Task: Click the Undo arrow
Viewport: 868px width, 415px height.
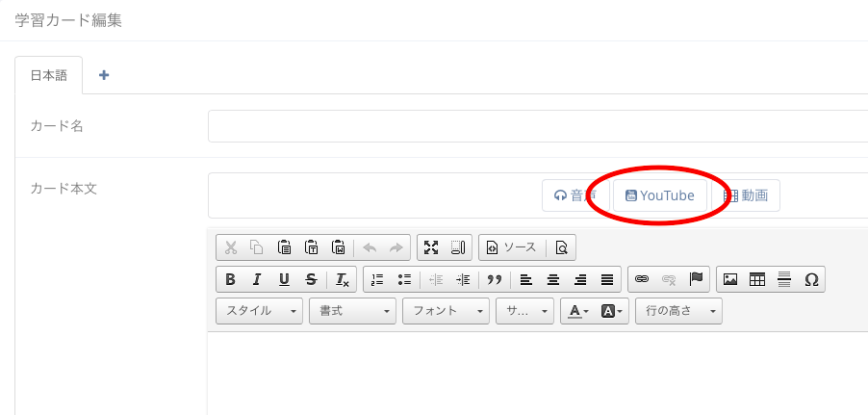Action: tap(370, 247)
